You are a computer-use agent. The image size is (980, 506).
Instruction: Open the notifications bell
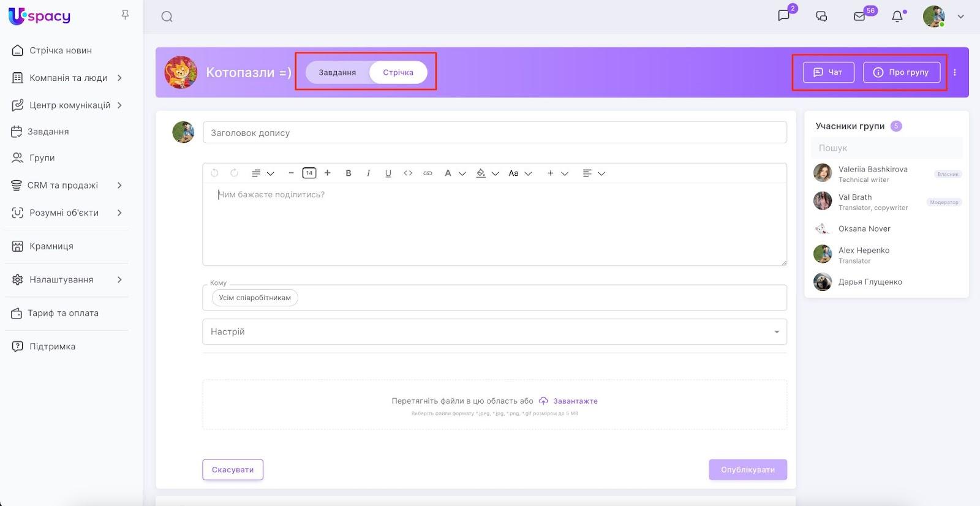point(897,17)
